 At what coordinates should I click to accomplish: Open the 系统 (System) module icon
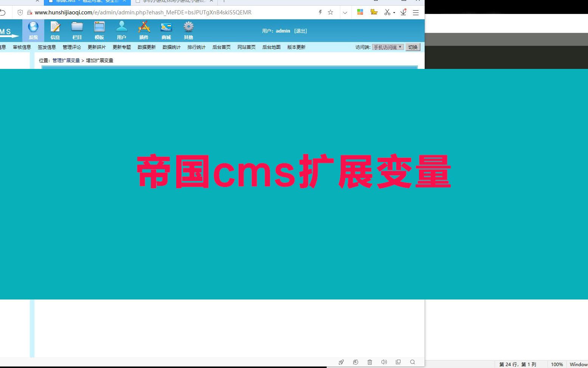33,30
